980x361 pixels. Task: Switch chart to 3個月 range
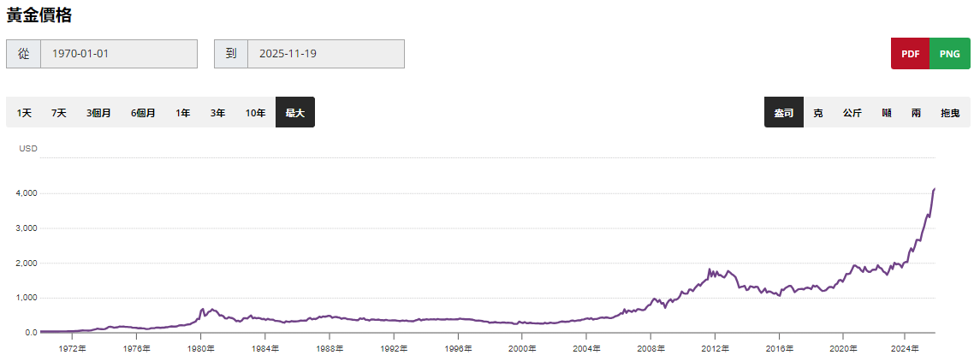coord(98,113)
